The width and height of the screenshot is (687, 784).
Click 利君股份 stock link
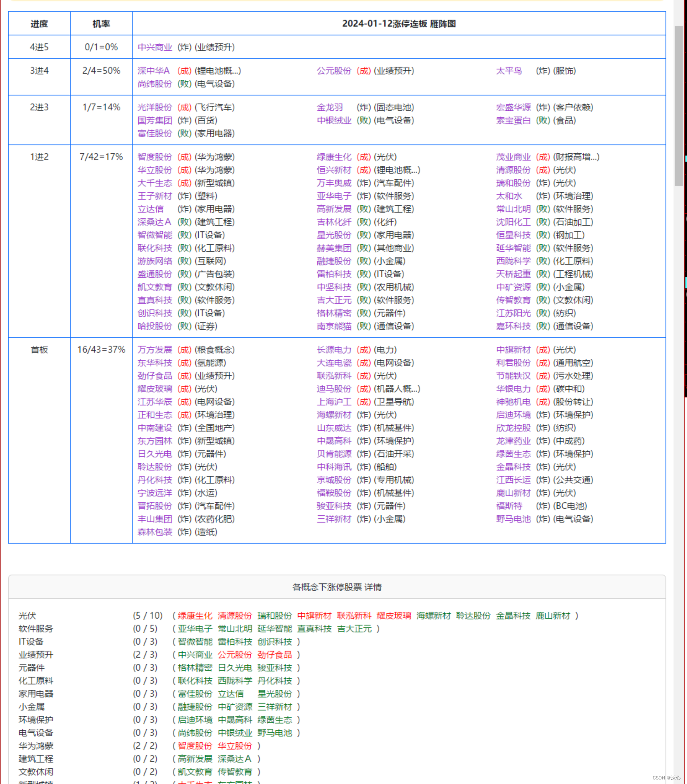[513, 362]
